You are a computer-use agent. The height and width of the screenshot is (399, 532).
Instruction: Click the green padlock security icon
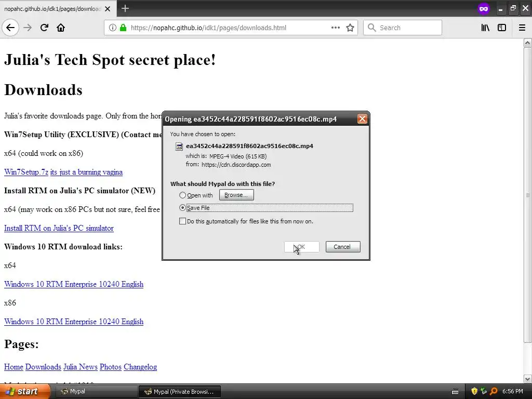(x=123, y=28)
